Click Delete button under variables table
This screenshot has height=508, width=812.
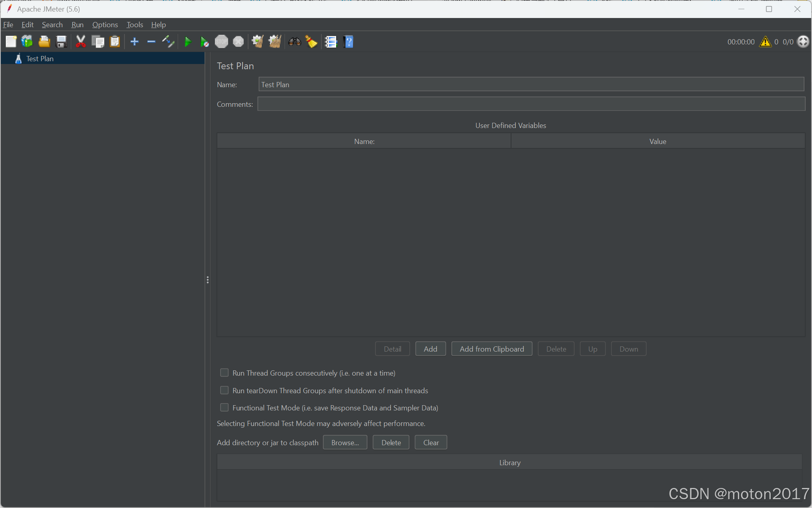point(556,349)
